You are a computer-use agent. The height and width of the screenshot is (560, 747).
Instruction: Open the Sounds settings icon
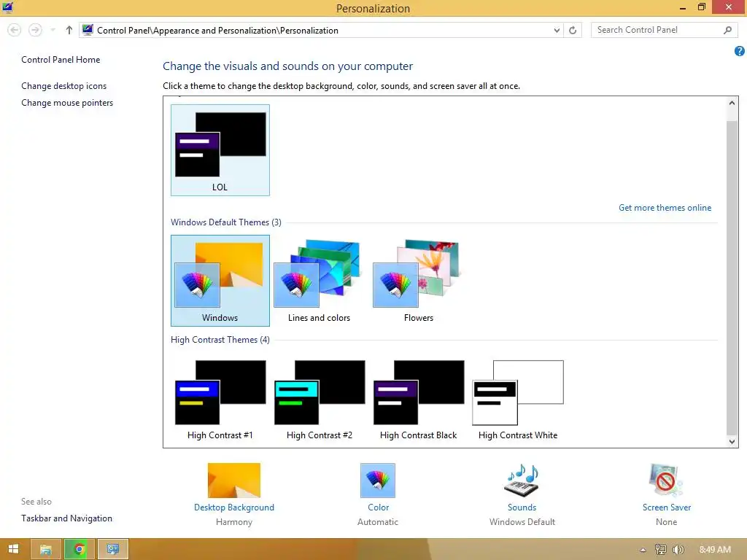(522, 480)
